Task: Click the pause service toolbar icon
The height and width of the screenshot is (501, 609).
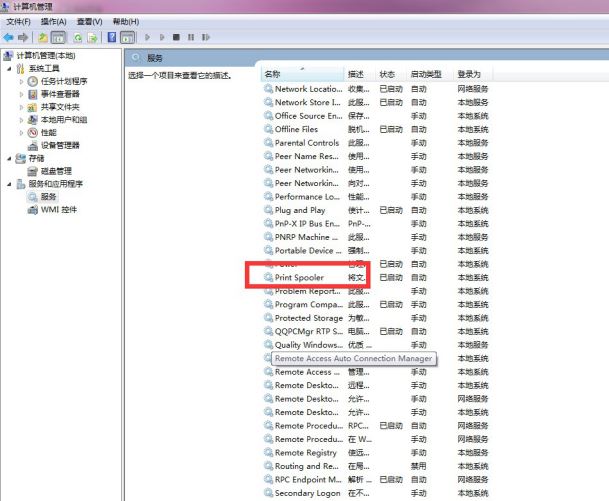Action: (191, 37)
